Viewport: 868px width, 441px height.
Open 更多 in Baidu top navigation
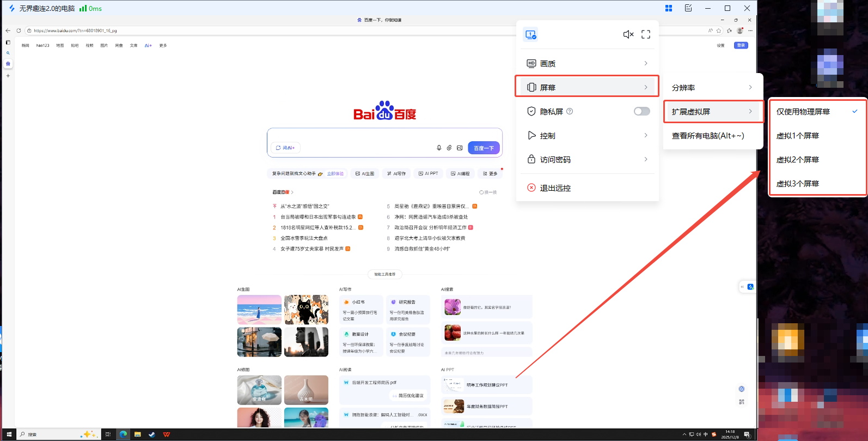click(x=163, y=46)
